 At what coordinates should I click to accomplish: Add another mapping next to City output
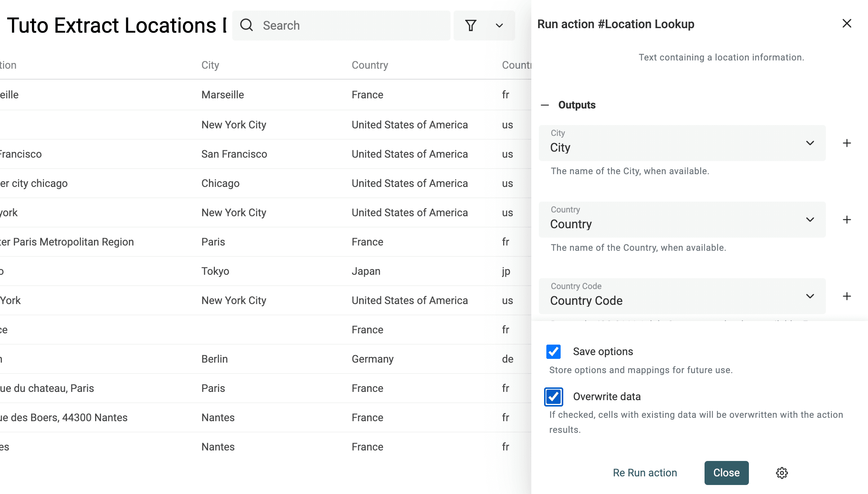[x=847, y=143]
